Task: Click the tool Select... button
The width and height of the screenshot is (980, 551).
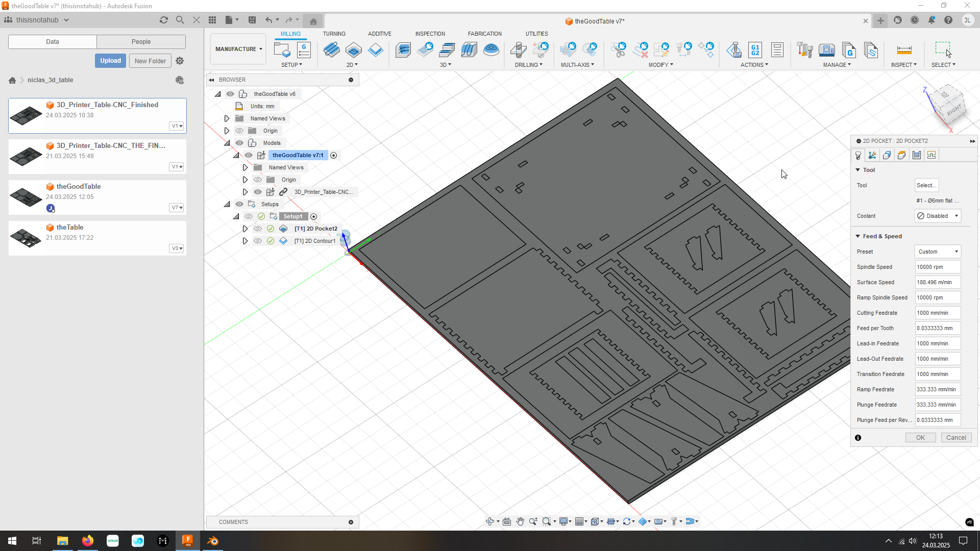Action: point(926,185)
